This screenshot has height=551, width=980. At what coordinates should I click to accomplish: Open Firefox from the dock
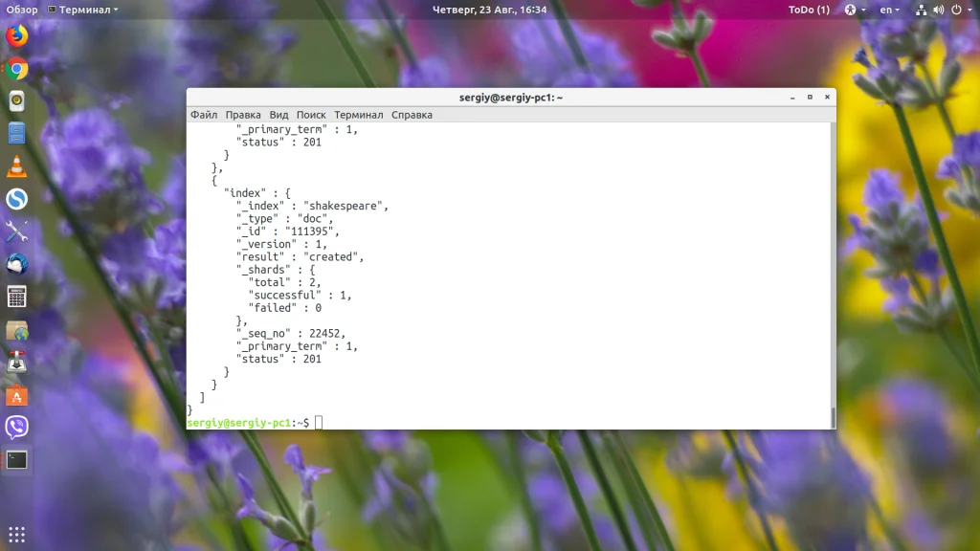17,36
